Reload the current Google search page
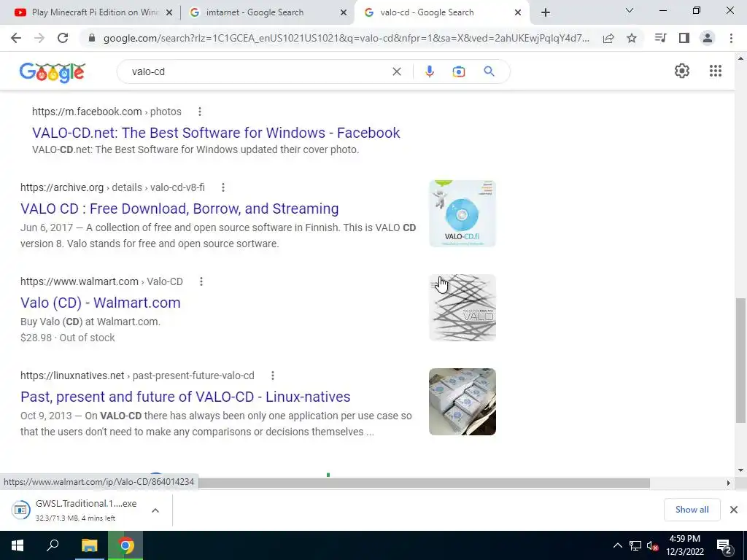 click(63, 38)
